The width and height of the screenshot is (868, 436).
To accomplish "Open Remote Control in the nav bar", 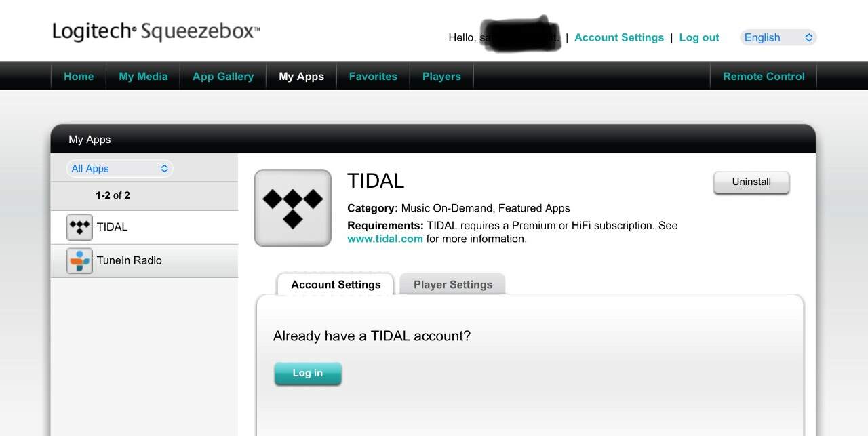I will [764, 76].
